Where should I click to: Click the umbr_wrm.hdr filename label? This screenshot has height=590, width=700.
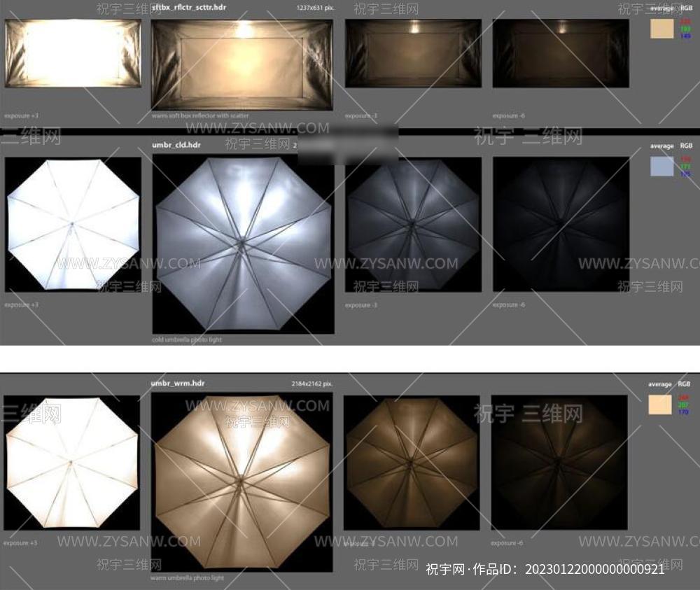click(178, 384)
